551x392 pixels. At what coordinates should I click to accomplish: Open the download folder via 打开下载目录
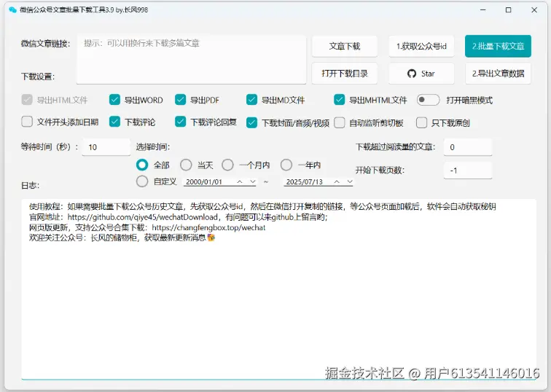coord(344,74)
